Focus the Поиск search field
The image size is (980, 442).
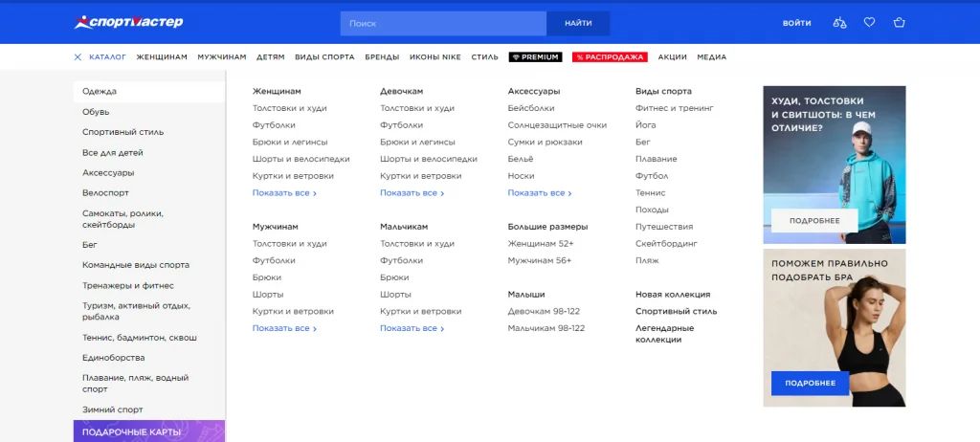pos(443,23)
